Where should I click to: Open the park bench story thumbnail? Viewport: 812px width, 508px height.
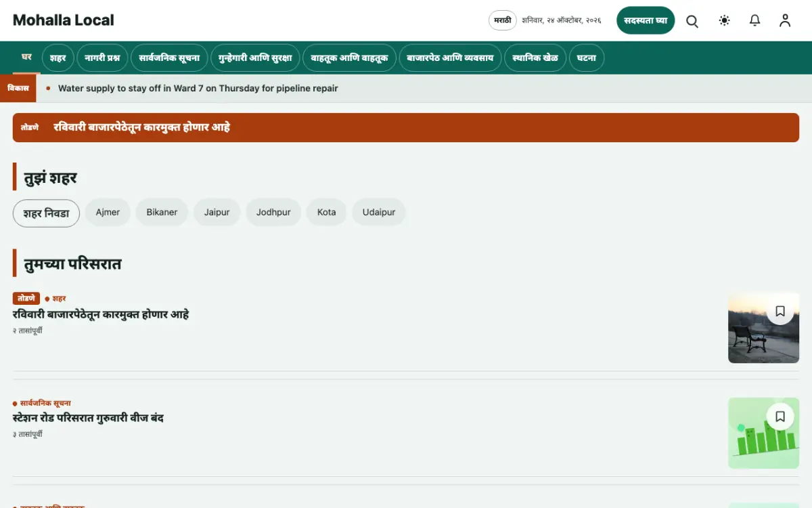pyautogui.click(x=763, y=328)
